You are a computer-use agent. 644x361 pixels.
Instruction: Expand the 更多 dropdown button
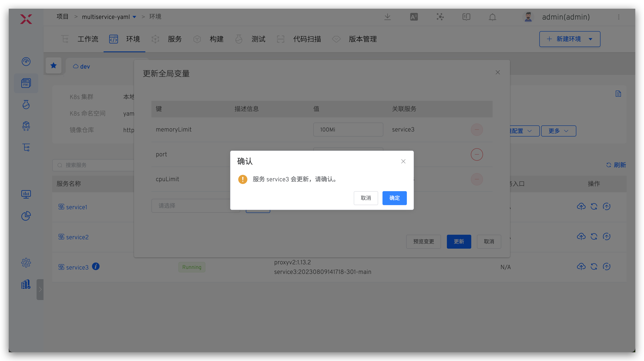point(558,131)
